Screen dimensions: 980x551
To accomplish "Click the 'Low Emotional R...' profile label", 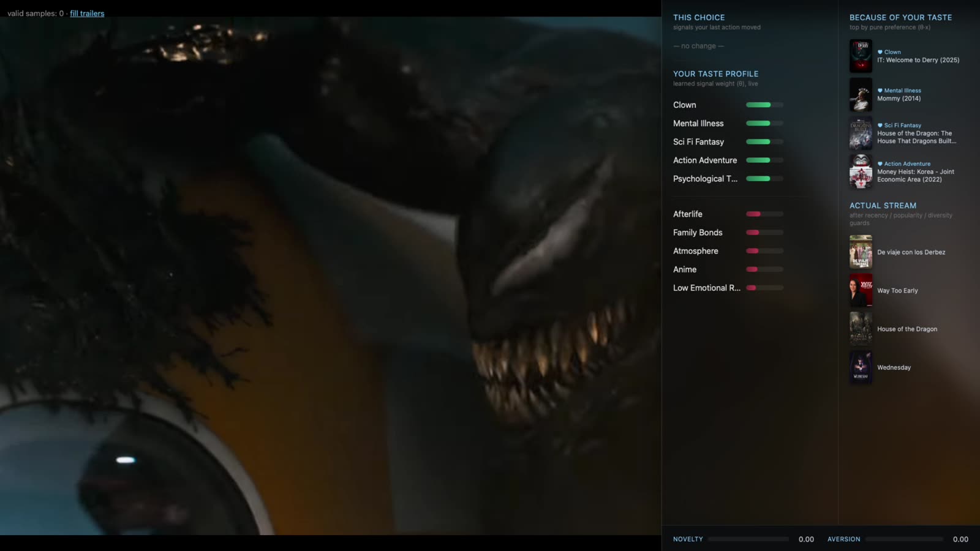I will click(x=707, y=288).
